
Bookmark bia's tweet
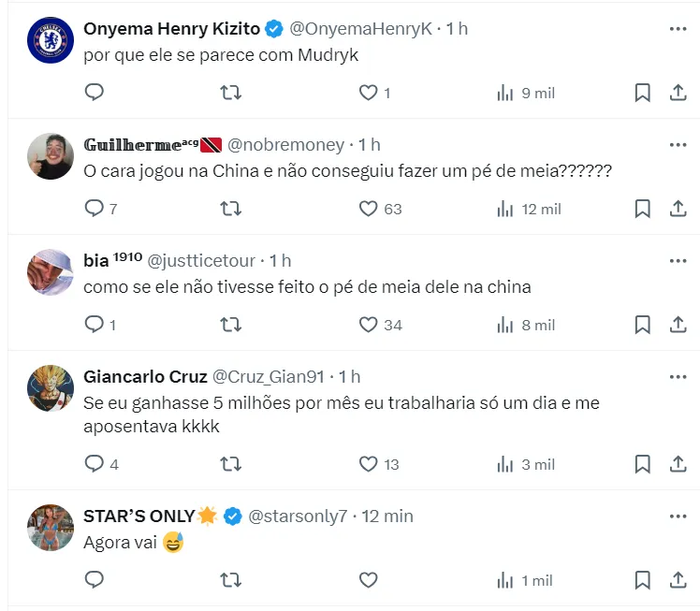[x=642, y=325]
